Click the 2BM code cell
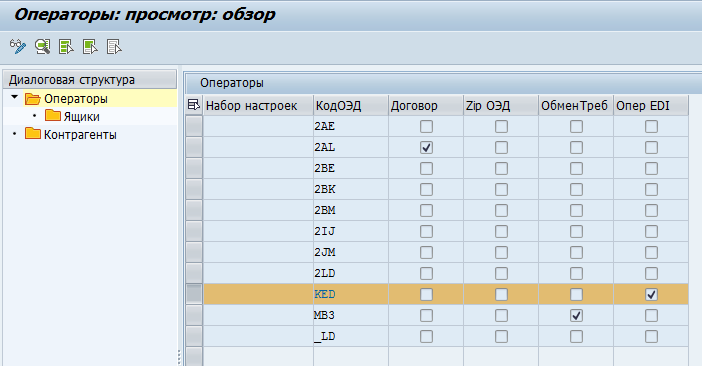Image resolution: width=702 pixels, height=366 pixels. click(x=351, y=210)
